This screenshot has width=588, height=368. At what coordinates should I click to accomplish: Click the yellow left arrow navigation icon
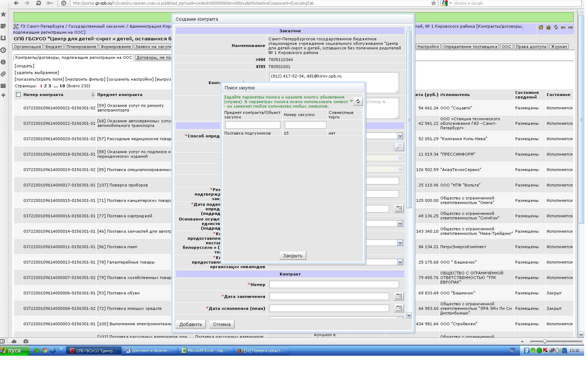[563, 27]
